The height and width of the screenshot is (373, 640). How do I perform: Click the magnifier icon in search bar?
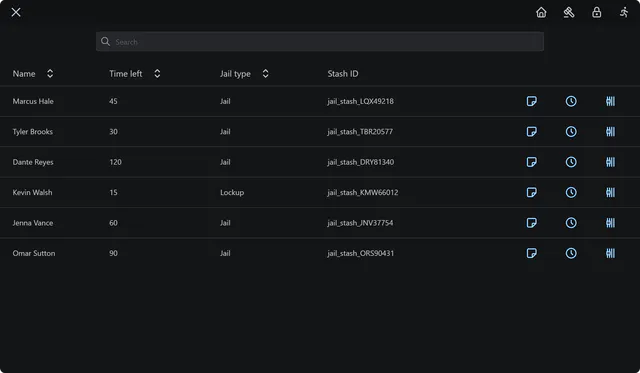tap(105, 42)
